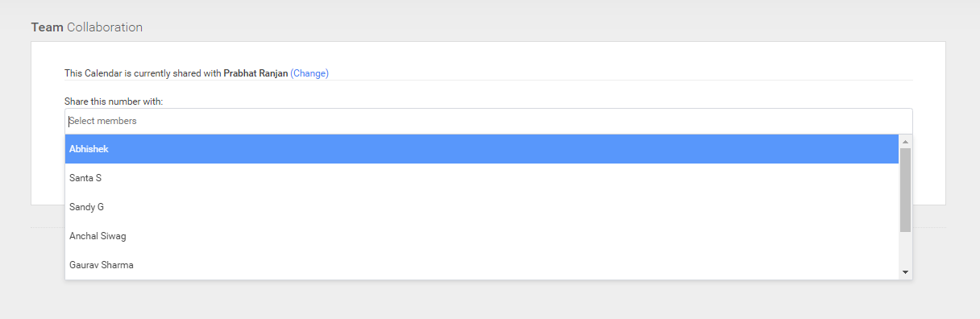Click the scrollbar track below the thumb

click(905, 248)
